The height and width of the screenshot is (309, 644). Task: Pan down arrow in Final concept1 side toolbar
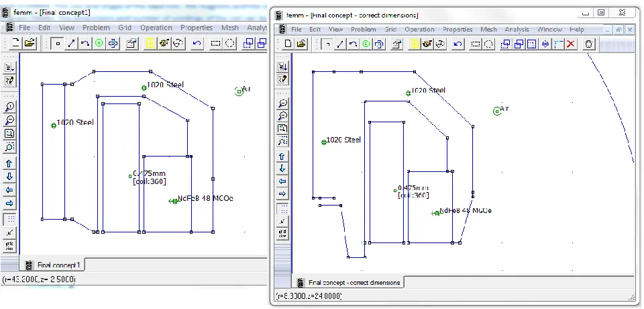9,177
